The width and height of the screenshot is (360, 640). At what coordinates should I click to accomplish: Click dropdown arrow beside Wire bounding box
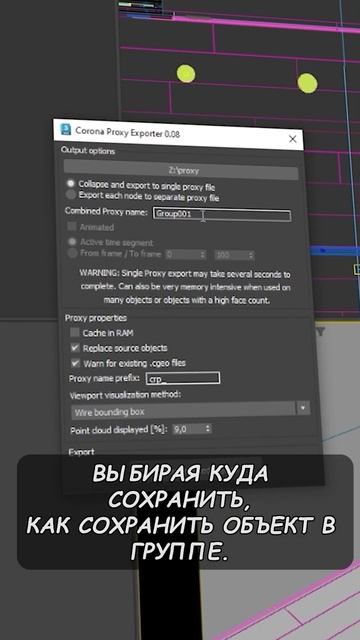point(303,408)
